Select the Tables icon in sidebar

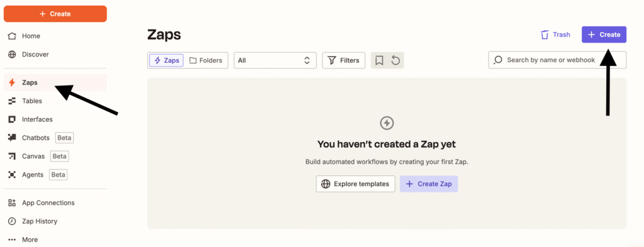coord(12,101)
